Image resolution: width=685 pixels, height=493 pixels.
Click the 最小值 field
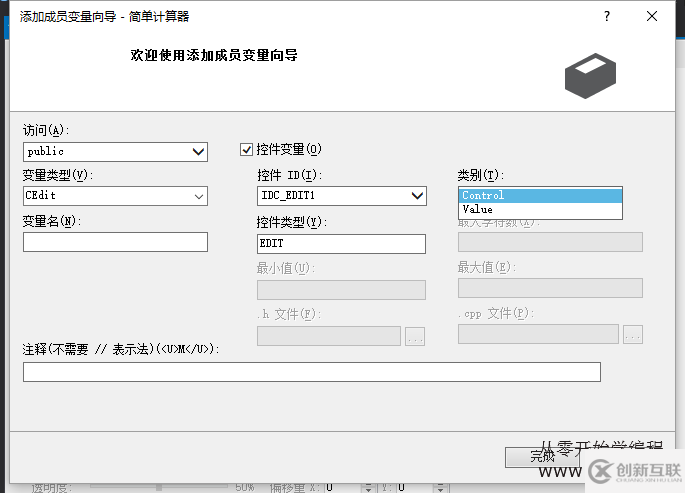click(341, 290)
